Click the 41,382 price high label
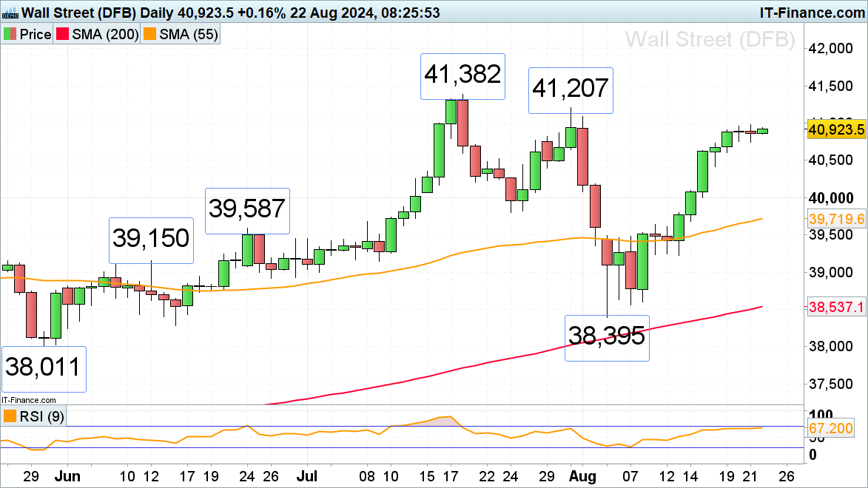This screenshot has height=488, width=868. [462, 76]
